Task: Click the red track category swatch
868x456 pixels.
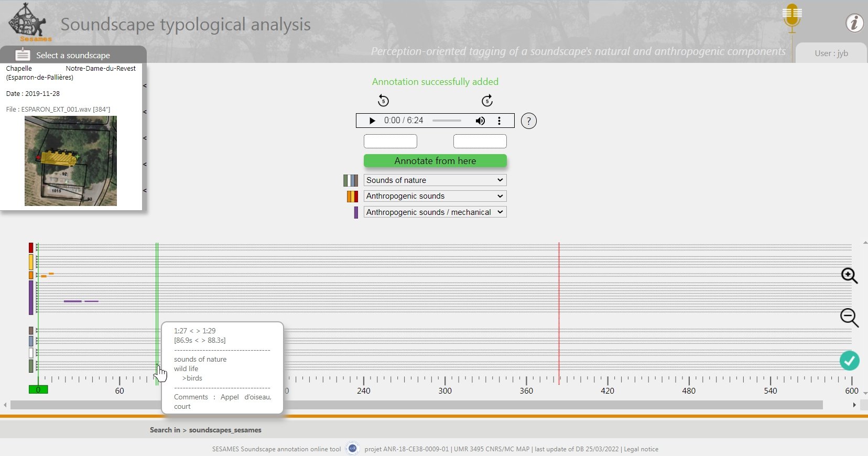Action: click(31, 248)
